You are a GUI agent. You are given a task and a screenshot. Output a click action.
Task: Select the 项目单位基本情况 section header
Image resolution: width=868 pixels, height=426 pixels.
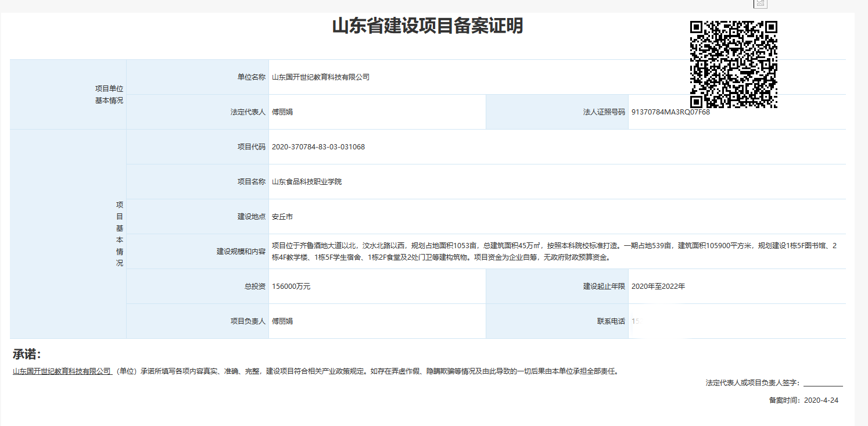coord(109,94)
